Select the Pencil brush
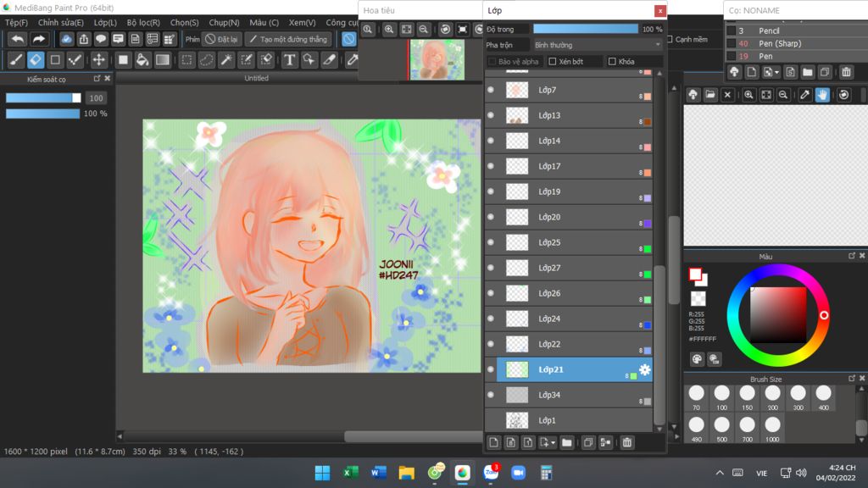This screenshot has width=868, height=488. click(769, 30)
